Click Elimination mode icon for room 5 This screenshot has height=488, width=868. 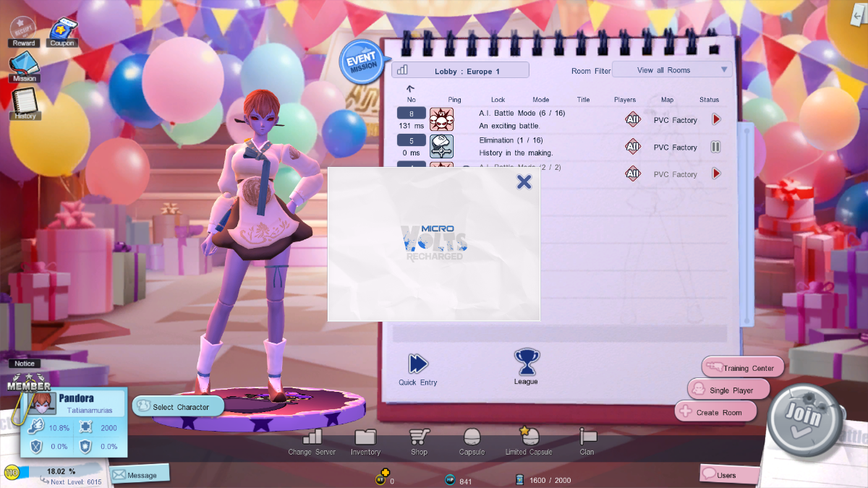(441, 146)
